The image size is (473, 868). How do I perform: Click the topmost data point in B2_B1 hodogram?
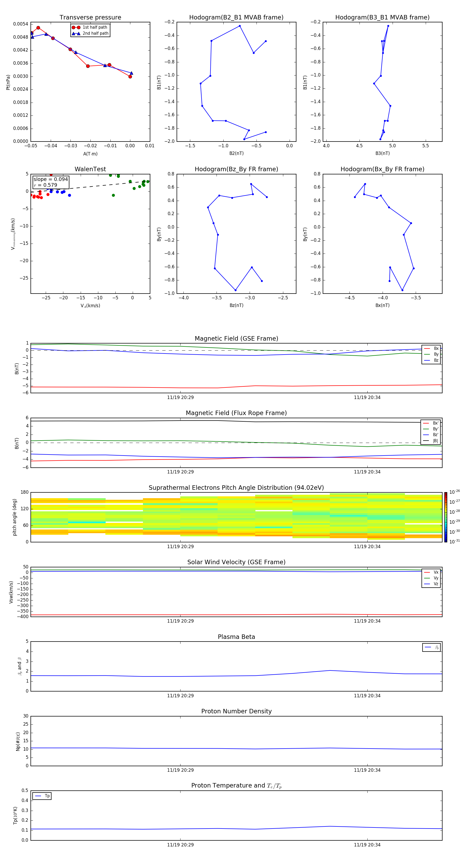point(240,26)
